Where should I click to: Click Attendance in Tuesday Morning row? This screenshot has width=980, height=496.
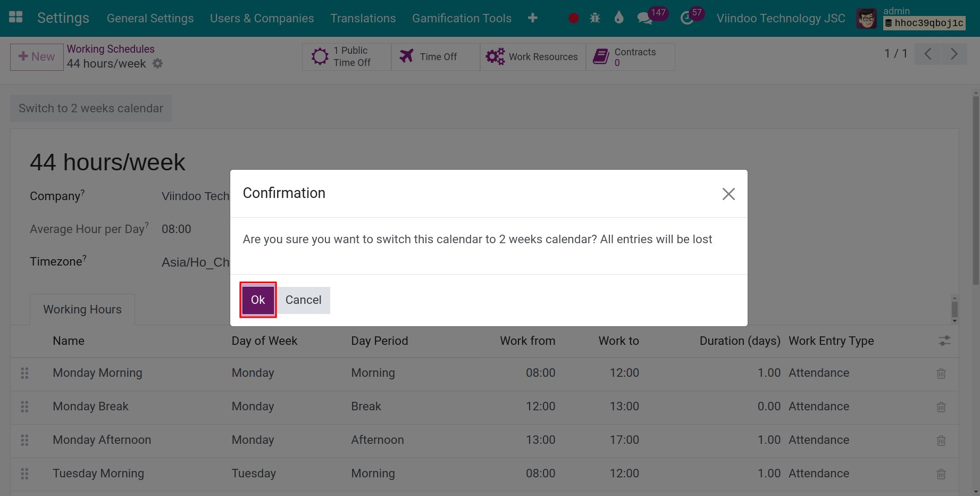tap(819, 473)
